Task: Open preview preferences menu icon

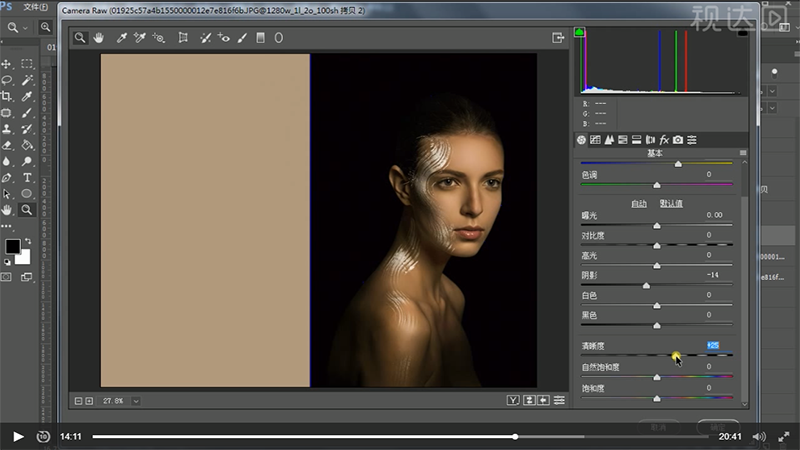Action: coord(560,401)
